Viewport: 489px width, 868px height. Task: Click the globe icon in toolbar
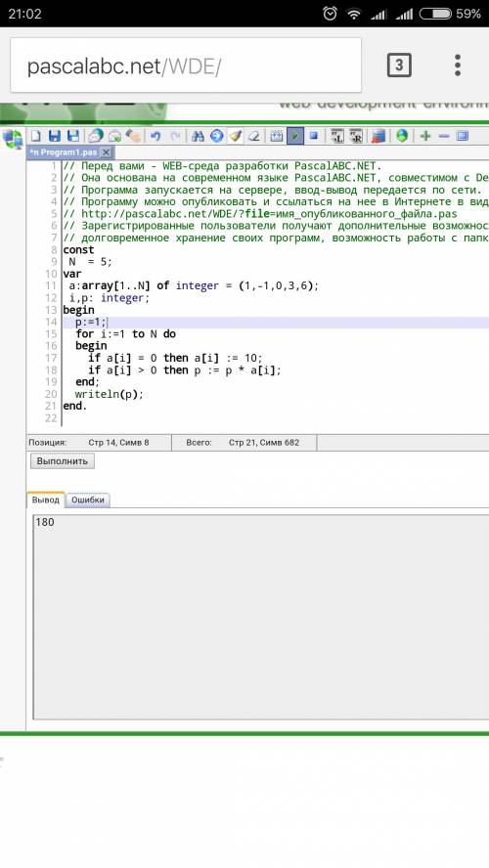click(402, 136)
